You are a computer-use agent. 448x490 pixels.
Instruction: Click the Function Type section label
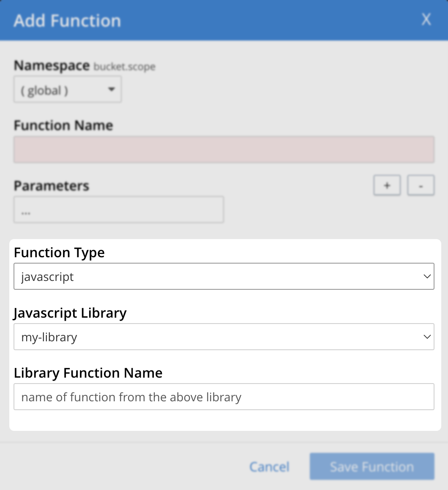click(x=59, y=252)
